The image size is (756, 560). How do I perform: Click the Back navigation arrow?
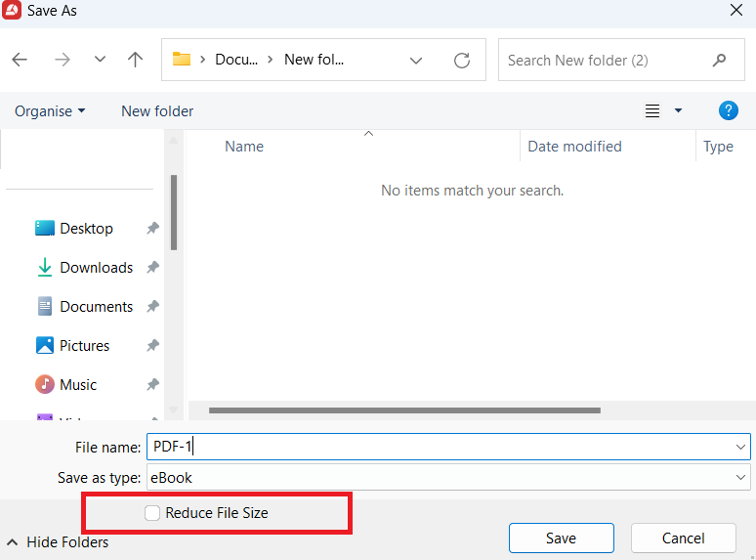20,60
